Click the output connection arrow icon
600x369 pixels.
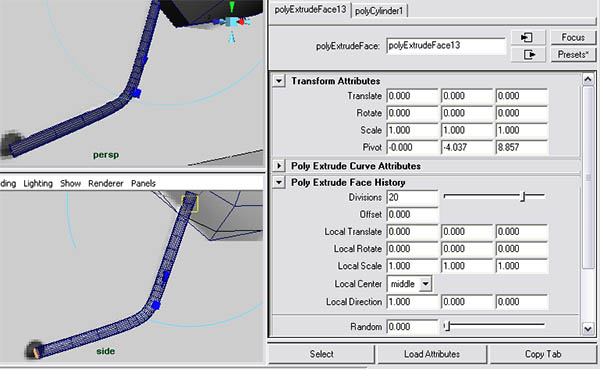coord(528,55)
